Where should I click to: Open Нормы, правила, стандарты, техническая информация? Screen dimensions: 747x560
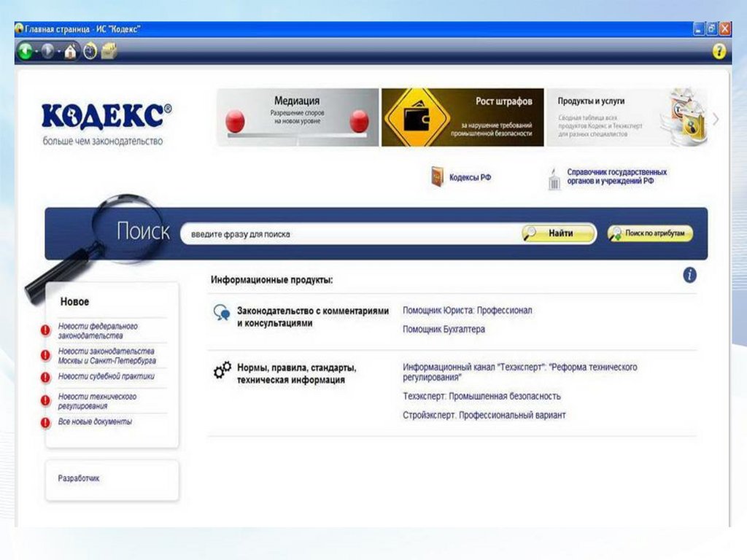[296, 374]
